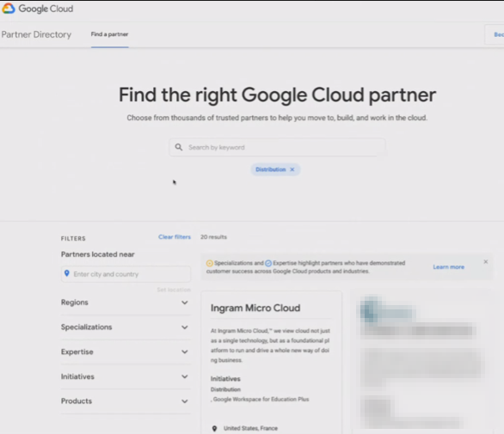
Task: Click the partially visible Become a partner button
Action: coord(495,34)
